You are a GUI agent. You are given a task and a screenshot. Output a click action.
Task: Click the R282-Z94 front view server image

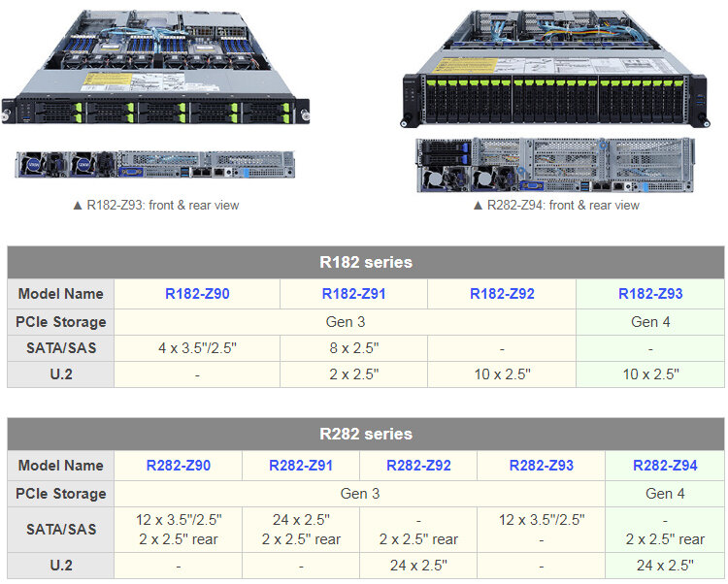[555, 69]
